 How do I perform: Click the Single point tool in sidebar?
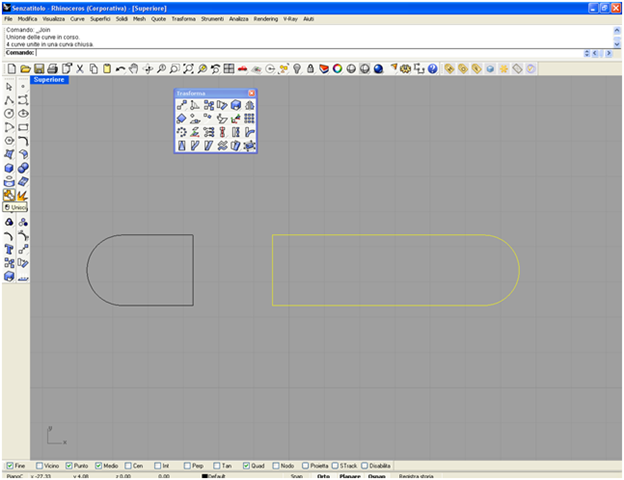(23, 87)
